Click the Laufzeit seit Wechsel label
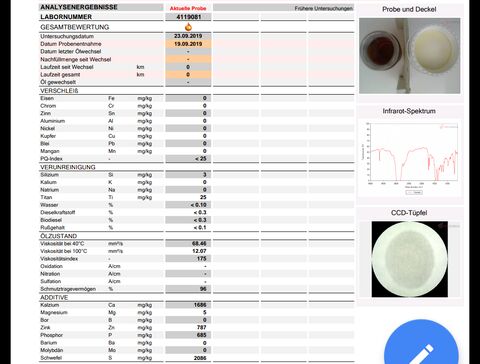The image size is (480, 364). [67, 67]
